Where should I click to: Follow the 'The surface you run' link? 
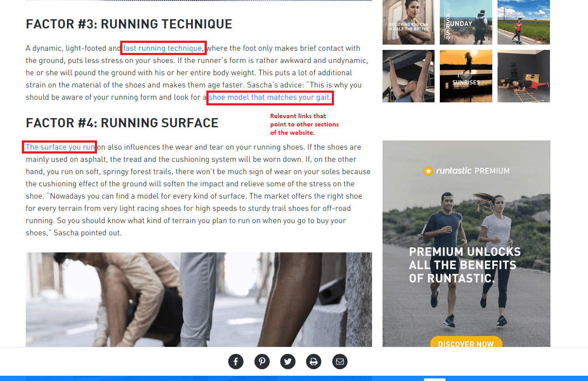pyautogui.click(x=60, y=147)
